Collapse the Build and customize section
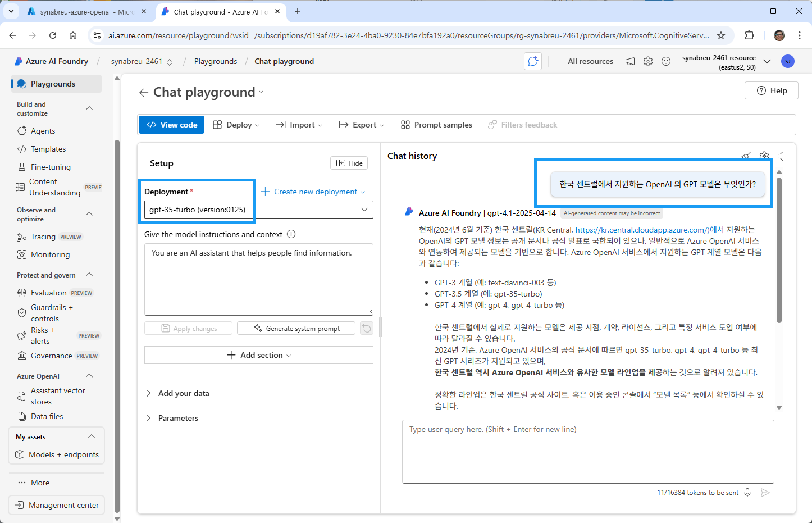The image size is (812, 523). (x=89, y=108)
